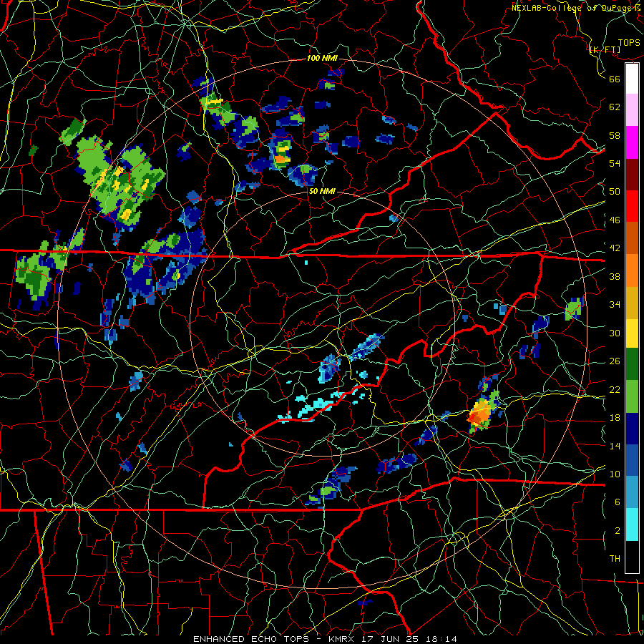Select the '10' legend value
Image resolution: width=644 pixels, height=644 pixels.
(x=615, y=474)
